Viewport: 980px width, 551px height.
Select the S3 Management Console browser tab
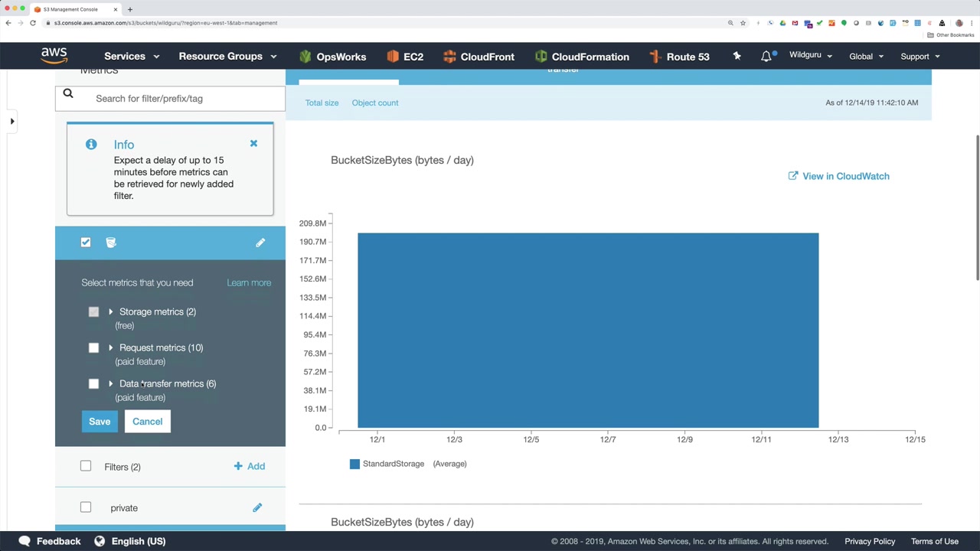tap(75, 9)
